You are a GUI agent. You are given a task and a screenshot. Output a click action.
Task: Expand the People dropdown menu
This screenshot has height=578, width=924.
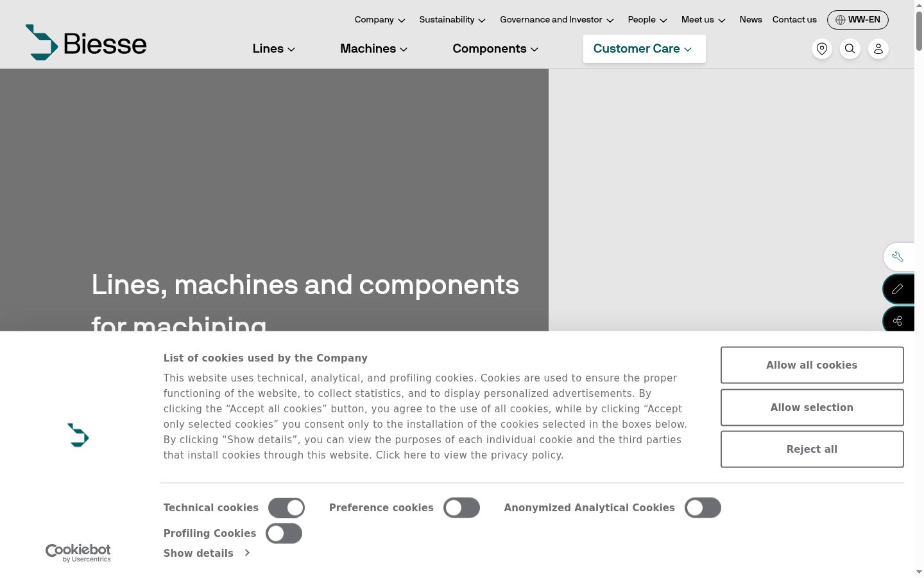tap(647, 20)
